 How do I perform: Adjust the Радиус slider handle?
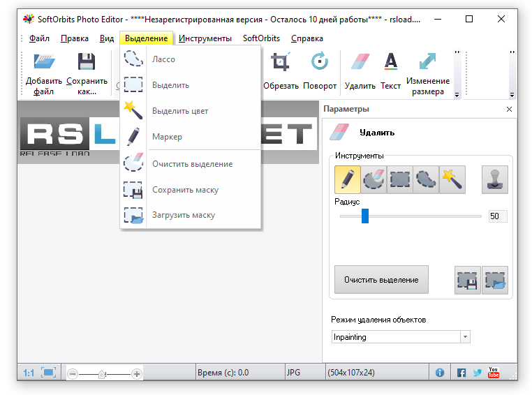tap(364, 216)
